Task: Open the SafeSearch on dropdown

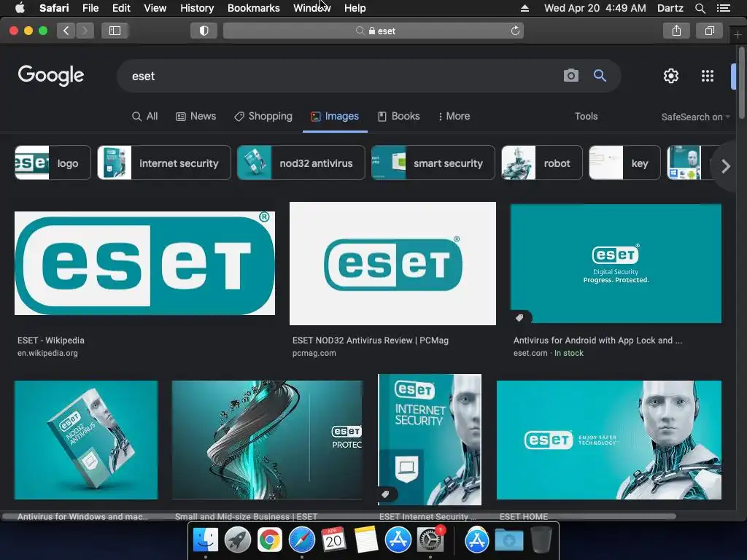Action: (x=695, y=117)
